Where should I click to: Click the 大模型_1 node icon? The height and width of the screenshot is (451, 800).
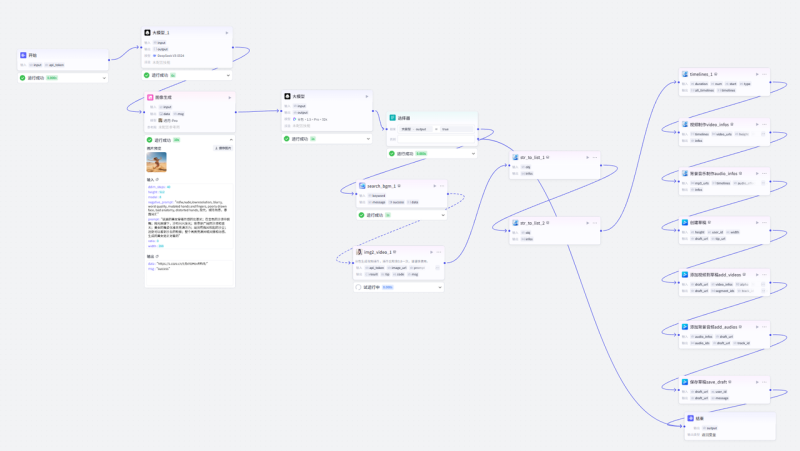coord(148,33)
